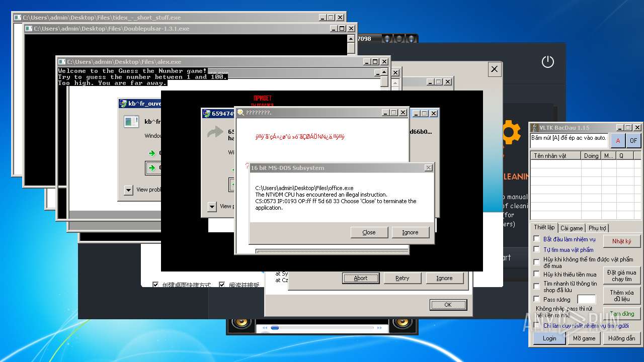Click the power icon in dark window

547,62
